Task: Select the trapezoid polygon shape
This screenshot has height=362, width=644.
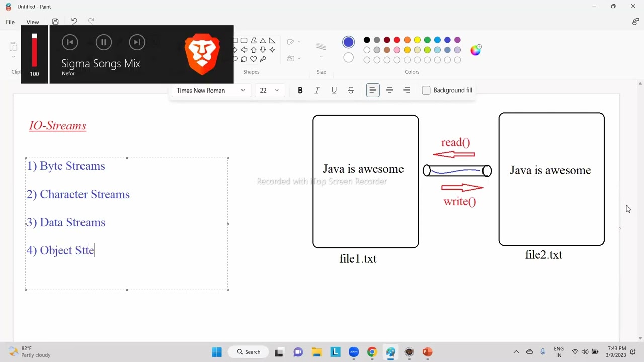Action: tap(254, 41)
